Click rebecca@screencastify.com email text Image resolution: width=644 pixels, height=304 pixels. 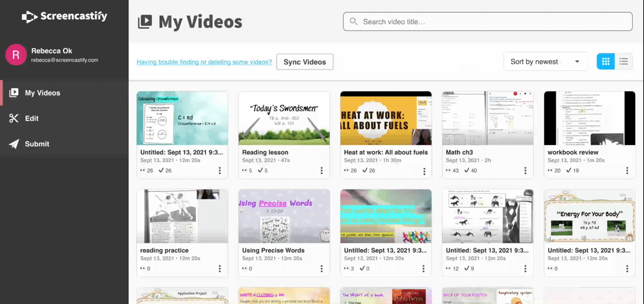[65, 60]
